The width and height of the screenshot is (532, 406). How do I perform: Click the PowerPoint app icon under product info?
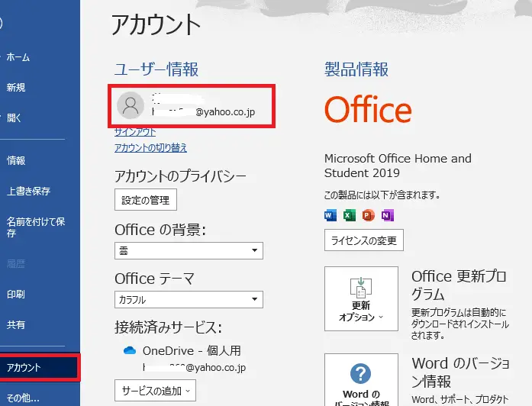tap(369, 216)
